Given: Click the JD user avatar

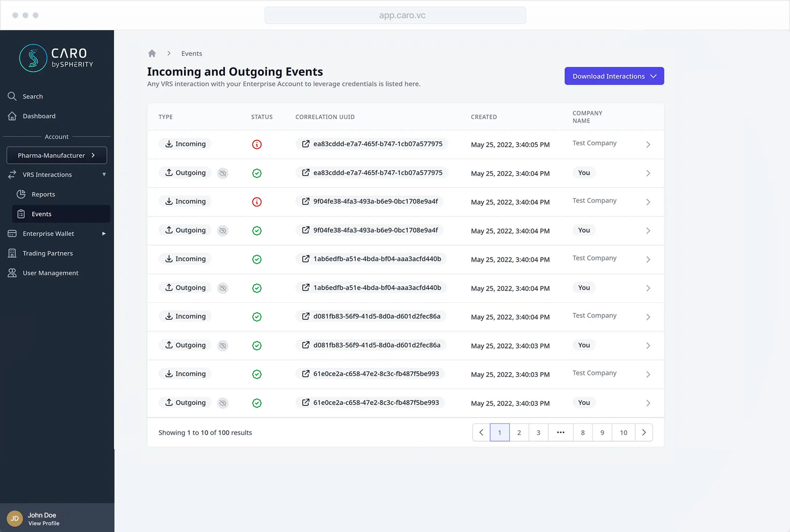Looking at the screenshot, I should pyautogui.click(x=15, y=518).
